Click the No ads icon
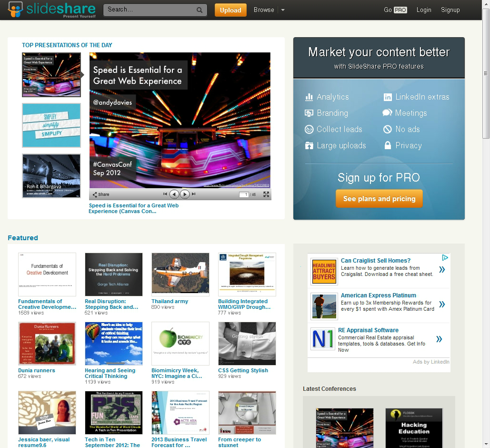 pyautogui.click(x=388, y=129)
